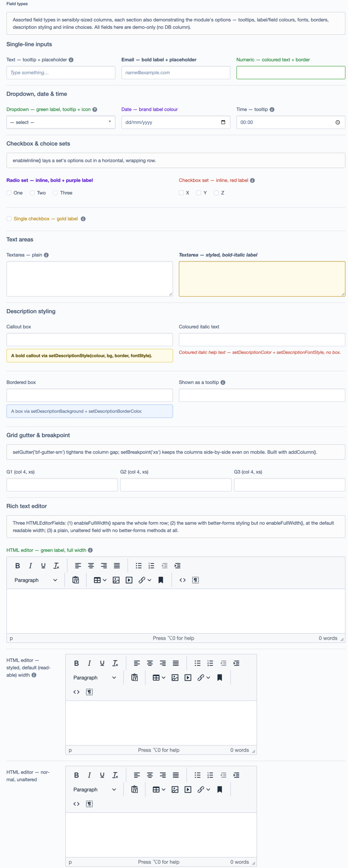
Task: Click Italic in the normal unaltered editor
Action: (x=89, y=775)
